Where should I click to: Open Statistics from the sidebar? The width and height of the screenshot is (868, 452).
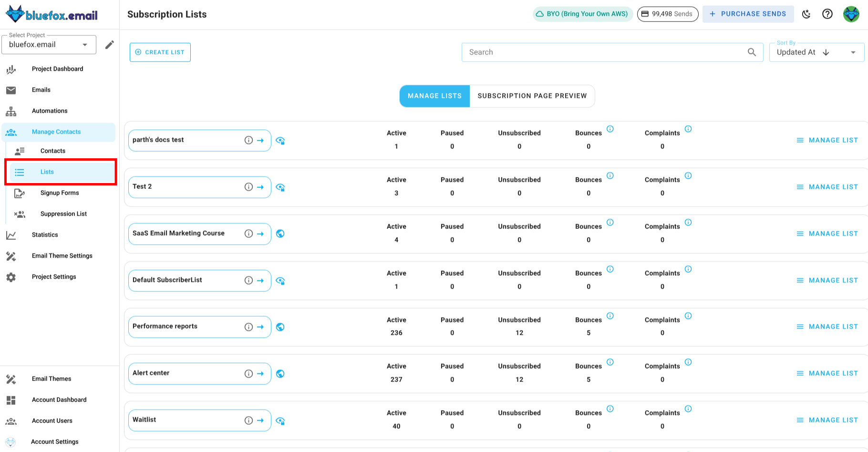[x=45, y=235]
